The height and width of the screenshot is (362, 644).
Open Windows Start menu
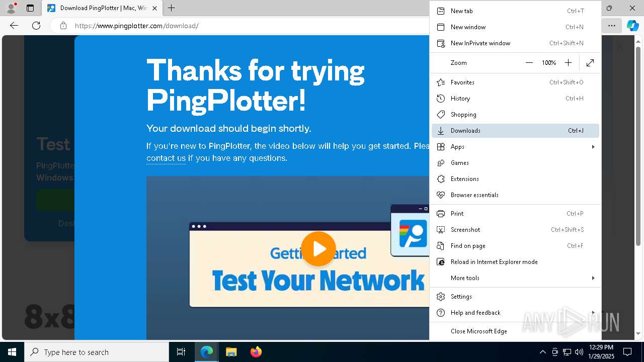12,352
